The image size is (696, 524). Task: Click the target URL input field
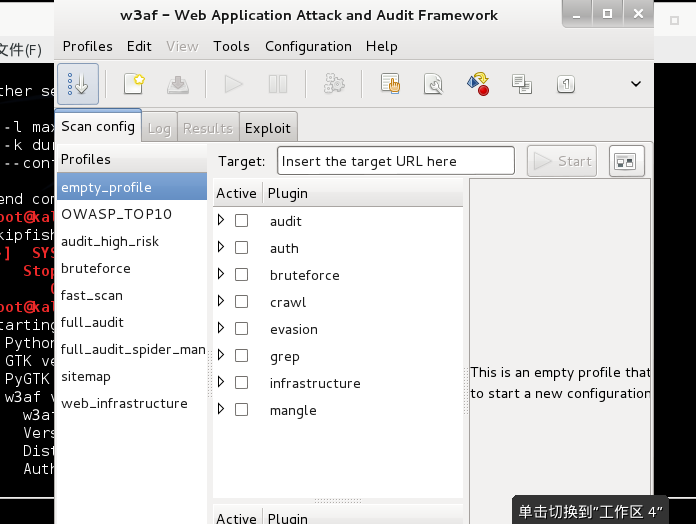tap(396, 161)
